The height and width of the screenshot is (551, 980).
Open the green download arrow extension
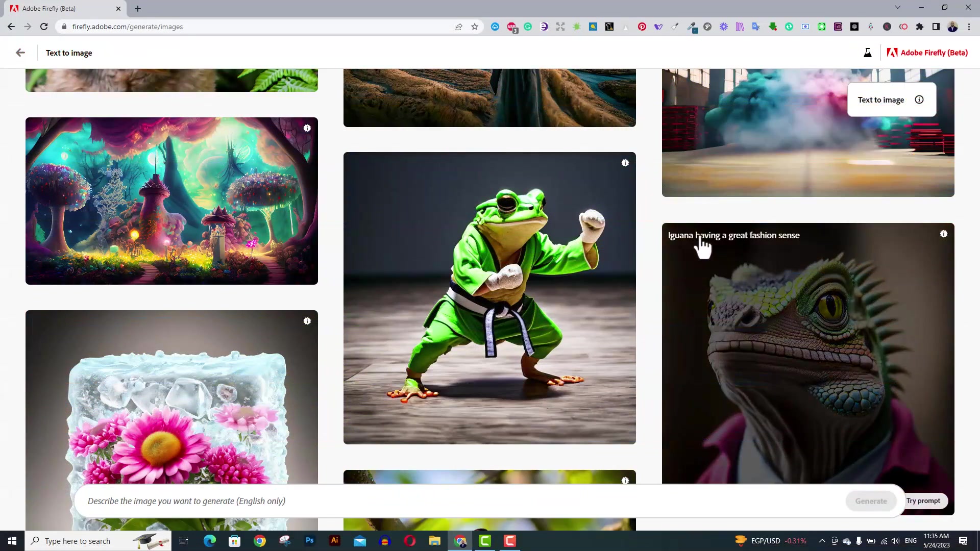point(773,27)
